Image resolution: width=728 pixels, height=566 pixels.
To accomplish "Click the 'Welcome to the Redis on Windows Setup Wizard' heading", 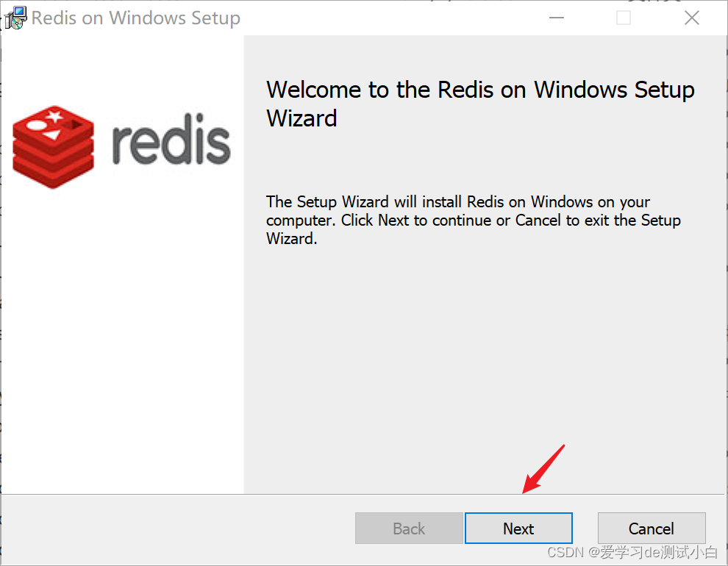I will (480, 104).
